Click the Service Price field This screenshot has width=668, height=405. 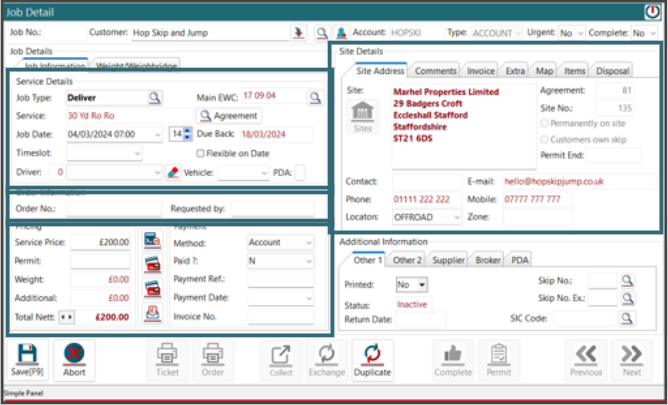[101, 242]
